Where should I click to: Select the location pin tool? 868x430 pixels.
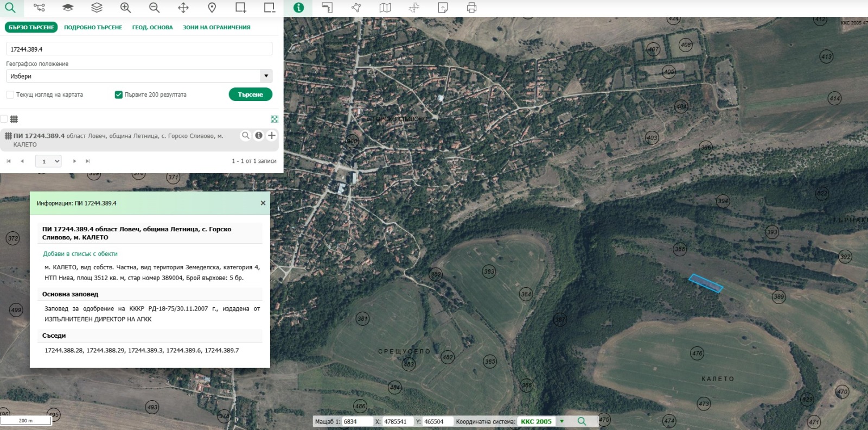(x=212, y=8)
